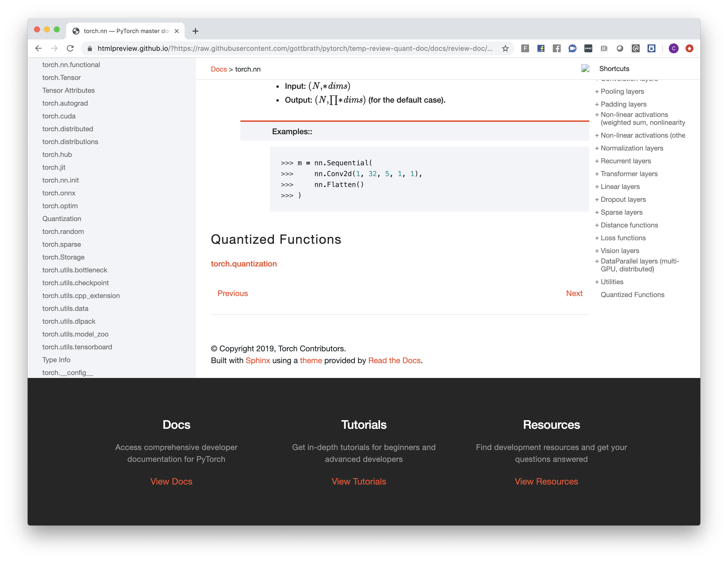Click the red update arrow icon
The height and width of the screenshot is (562, 728).
(x=689, y=49)
